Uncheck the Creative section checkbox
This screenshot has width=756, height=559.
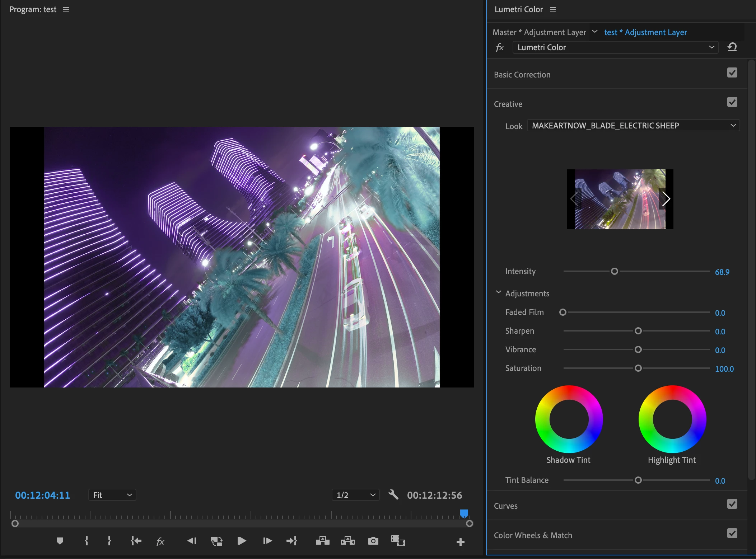click(732, 102)
